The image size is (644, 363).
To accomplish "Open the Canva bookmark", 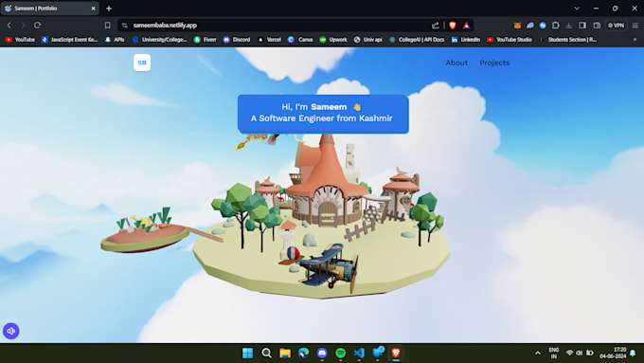I will [x=300, y=40].
